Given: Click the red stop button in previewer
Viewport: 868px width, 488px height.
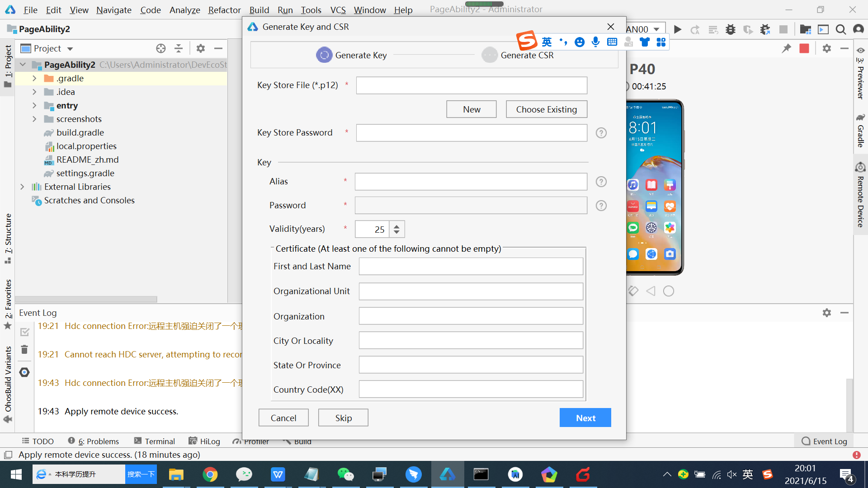Looking at the screenshot, I should coord(804,48).
